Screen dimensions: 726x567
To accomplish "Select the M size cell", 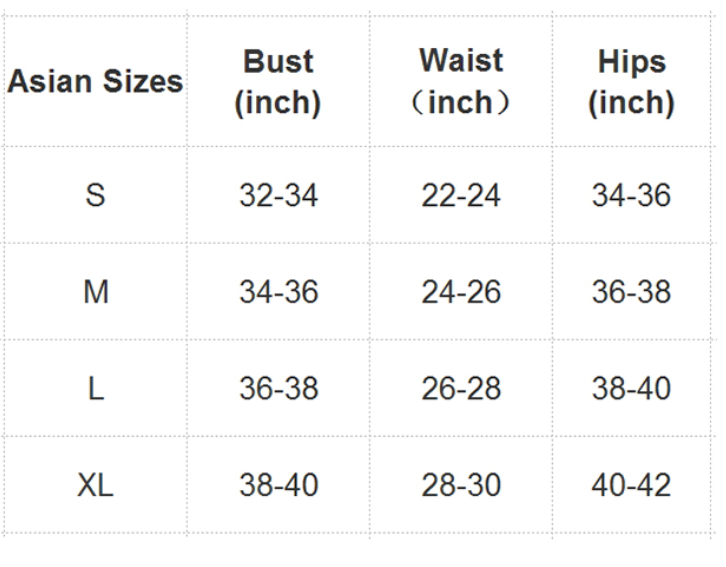I will pyautogui.click(x=96, y=292).
